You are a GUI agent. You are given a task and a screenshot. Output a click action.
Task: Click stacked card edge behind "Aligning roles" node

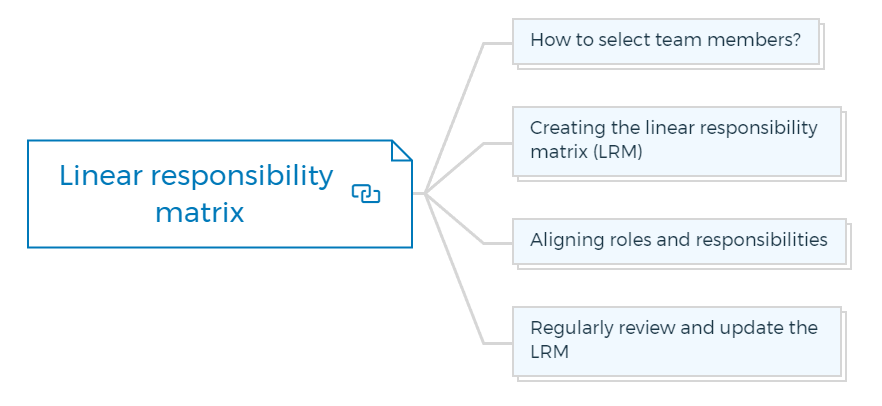849,246
